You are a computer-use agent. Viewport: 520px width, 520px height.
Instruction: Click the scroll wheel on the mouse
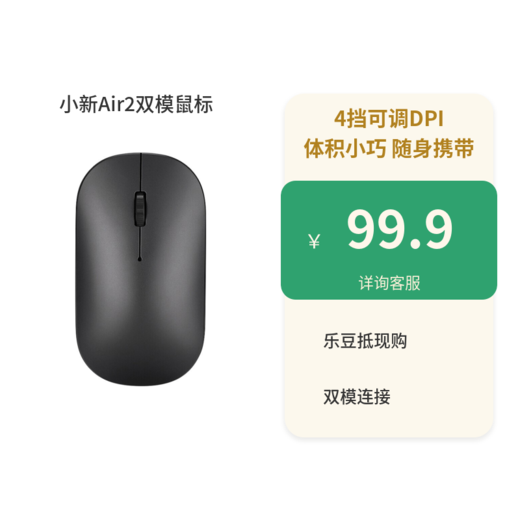pos(140,209)
